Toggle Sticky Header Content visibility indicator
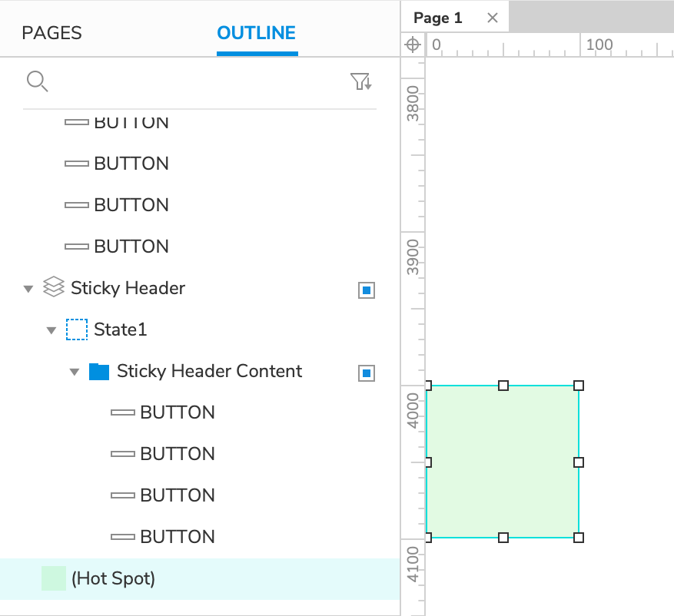674x616 pixels. coord(367,373)
